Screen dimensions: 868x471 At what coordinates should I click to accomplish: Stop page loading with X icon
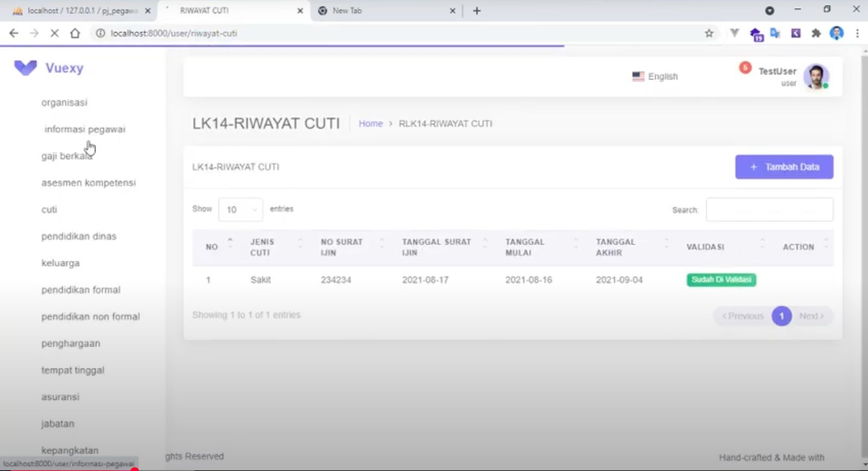[x=54, y=33]
